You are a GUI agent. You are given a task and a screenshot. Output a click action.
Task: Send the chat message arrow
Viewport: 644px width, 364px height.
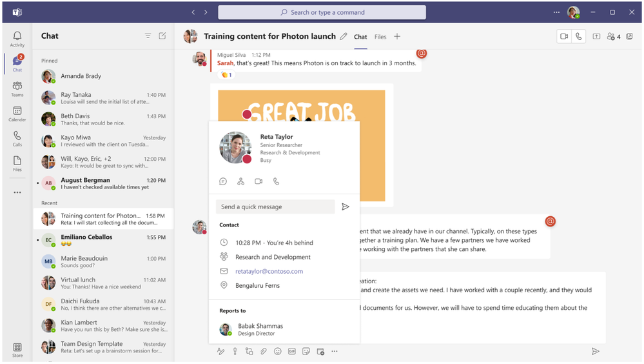595,351
